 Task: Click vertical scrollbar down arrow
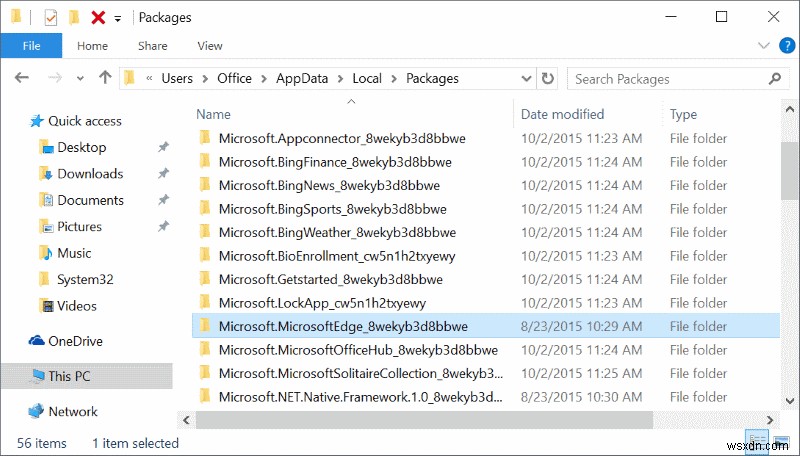tap(790, 401)
